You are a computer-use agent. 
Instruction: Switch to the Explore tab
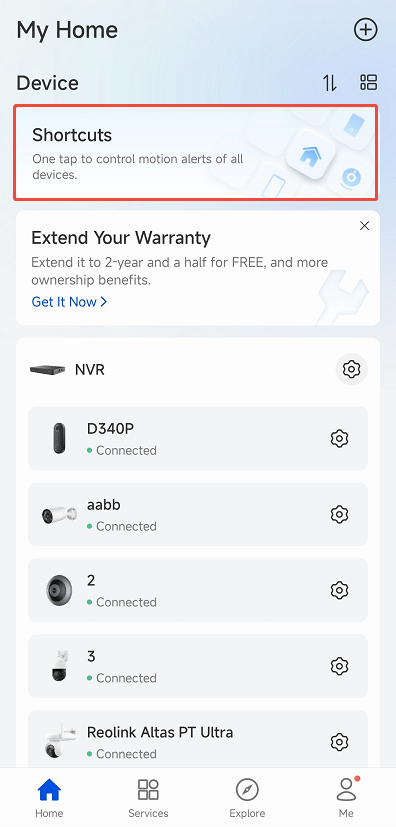(247, 798)
